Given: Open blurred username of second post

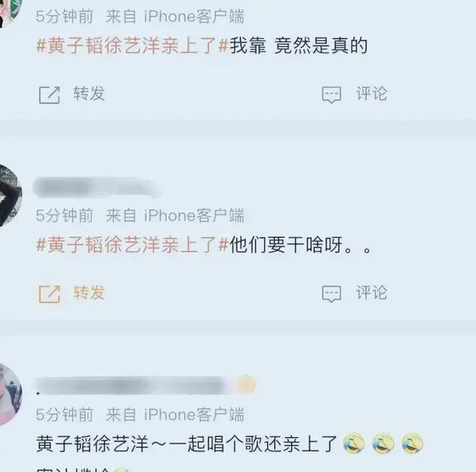Looking at the screenshot, I should pyautogui.click(x=97, y=187).
